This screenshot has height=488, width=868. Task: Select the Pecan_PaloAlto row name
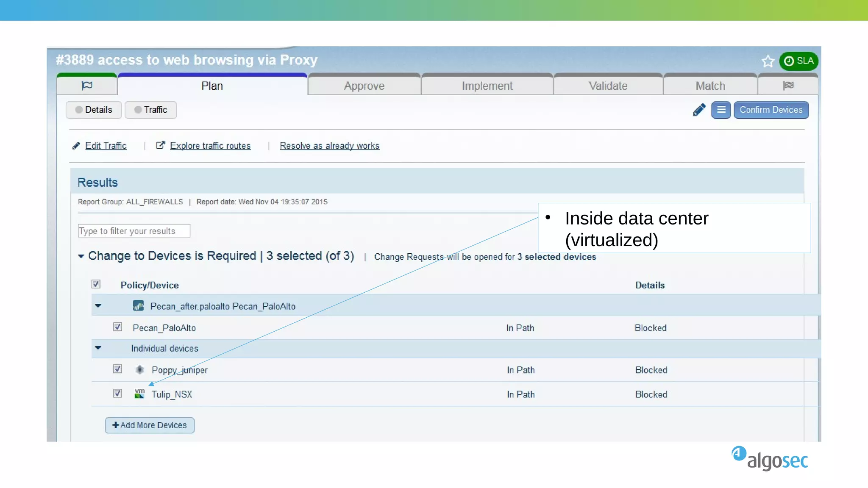point(164,328)
